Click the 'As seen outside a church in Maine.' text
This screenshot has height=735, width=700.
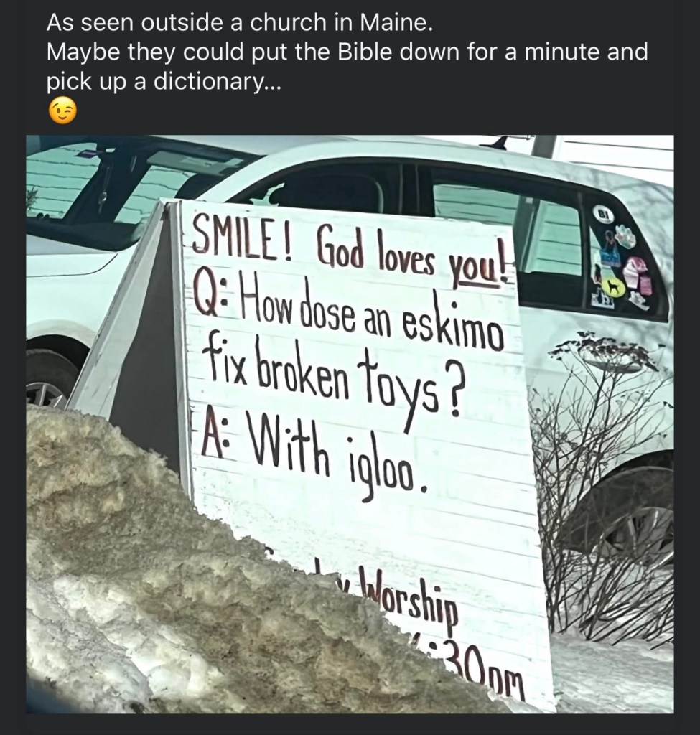click(238, 22)
